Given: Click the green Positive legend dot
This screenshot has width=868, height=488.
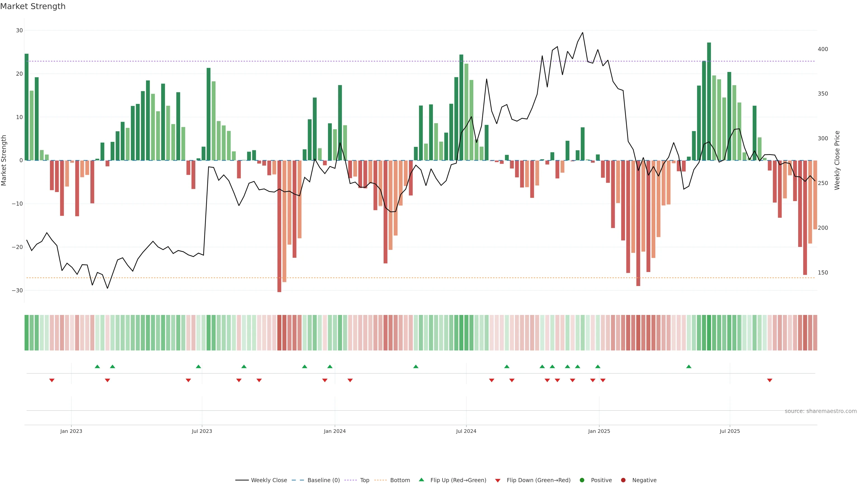Looking at the screenshot, I should tap(582, 480).
